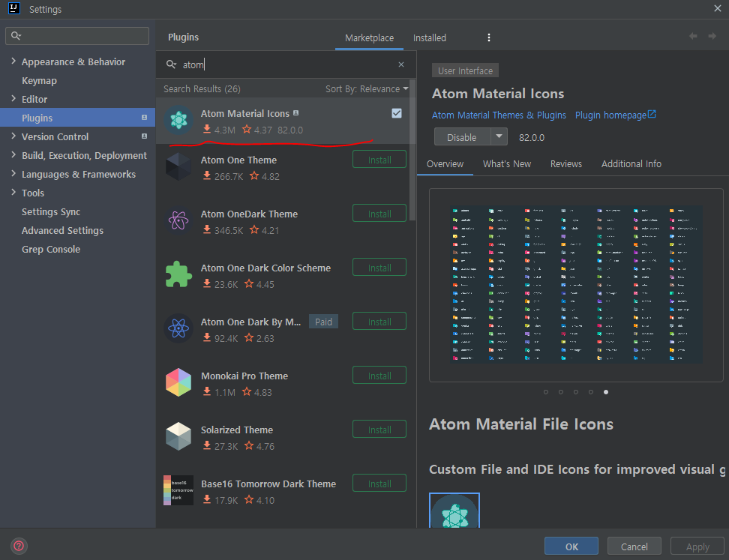Click the green puzzle piece plugin icon

[x=178, y=274]
